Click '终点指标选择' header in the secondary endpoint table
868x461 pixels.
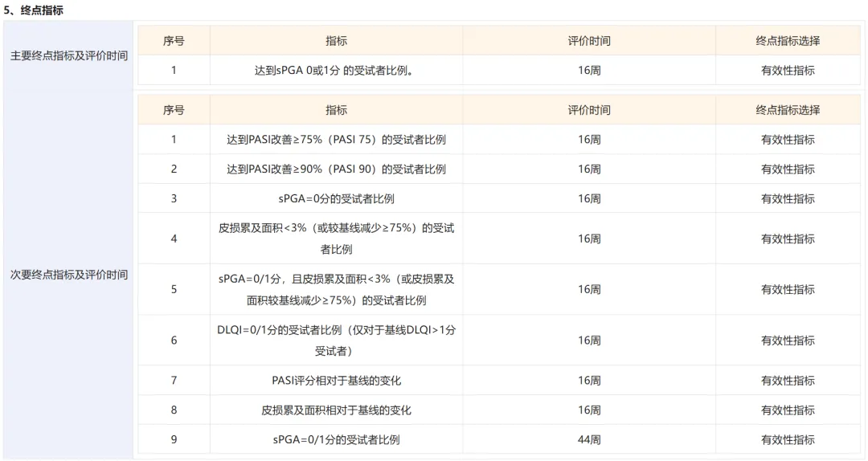[x=788, y=110]
